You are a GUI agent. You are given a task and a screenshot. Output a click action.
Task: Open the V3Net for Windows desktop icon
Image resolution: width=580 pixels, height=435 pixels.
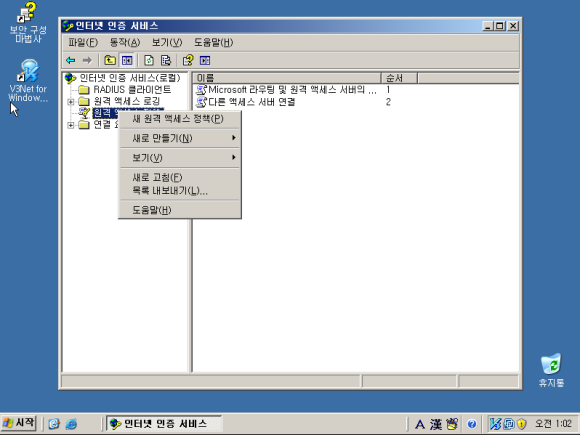pos(28,81)
